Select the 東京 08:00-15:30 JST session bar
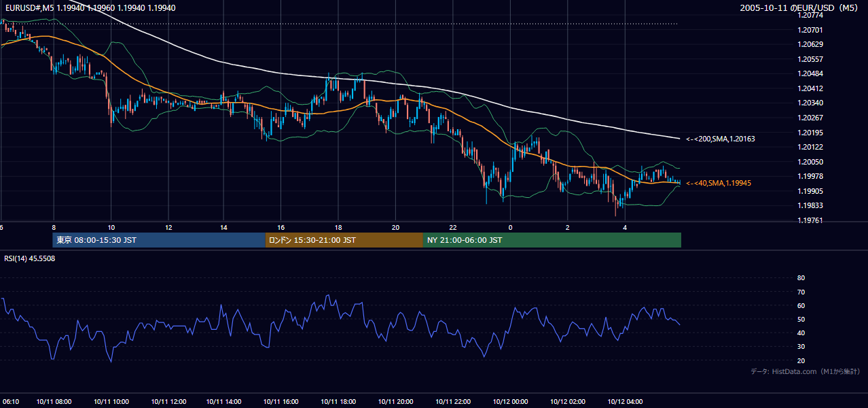 [159, 240]
